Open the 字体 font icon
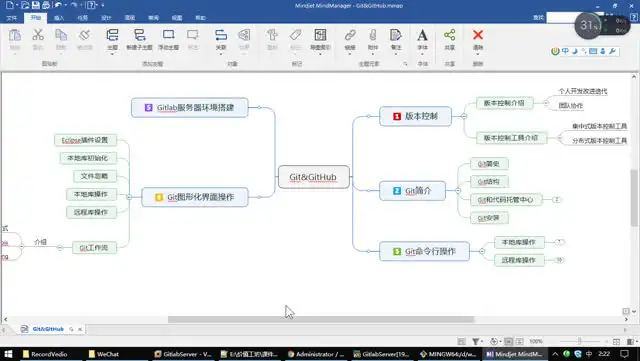Screen dimensions: 640x361 (x=422, y=35)
